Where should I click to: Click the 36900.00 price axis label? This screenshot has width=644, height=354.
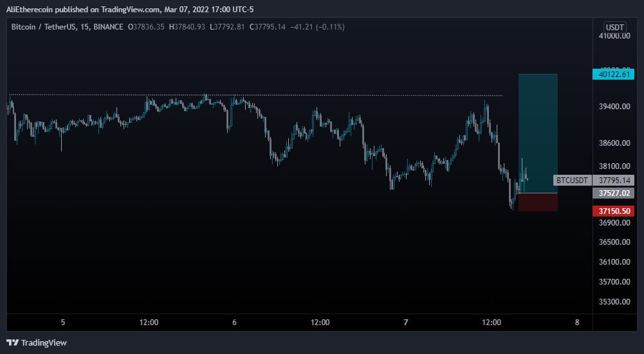614,223
